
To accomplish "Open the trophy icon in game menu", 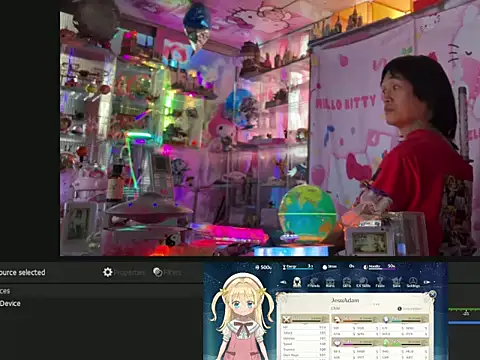I will (x=380, y=282).
